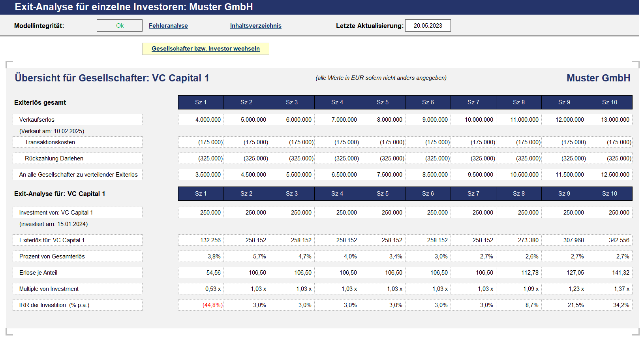644x343 pixels.
Task: Click the IRR value 34,2%
Action: [610, 305]
